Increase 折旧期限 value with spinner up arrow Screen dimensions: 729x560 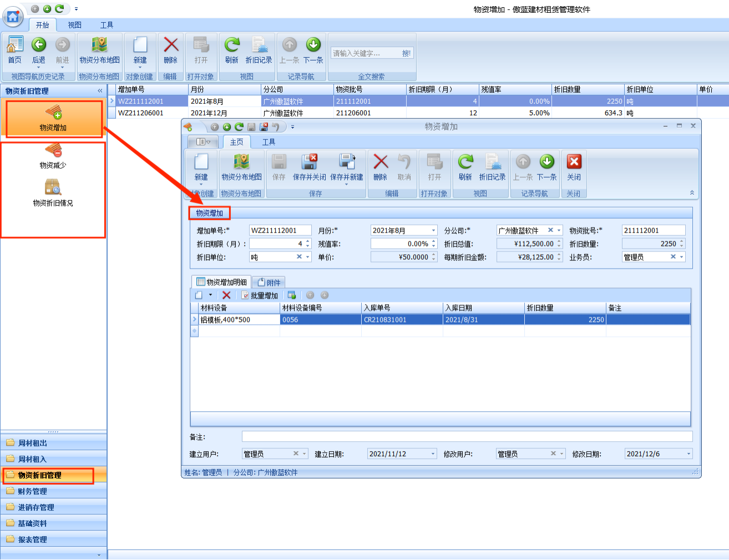[308, 241]
